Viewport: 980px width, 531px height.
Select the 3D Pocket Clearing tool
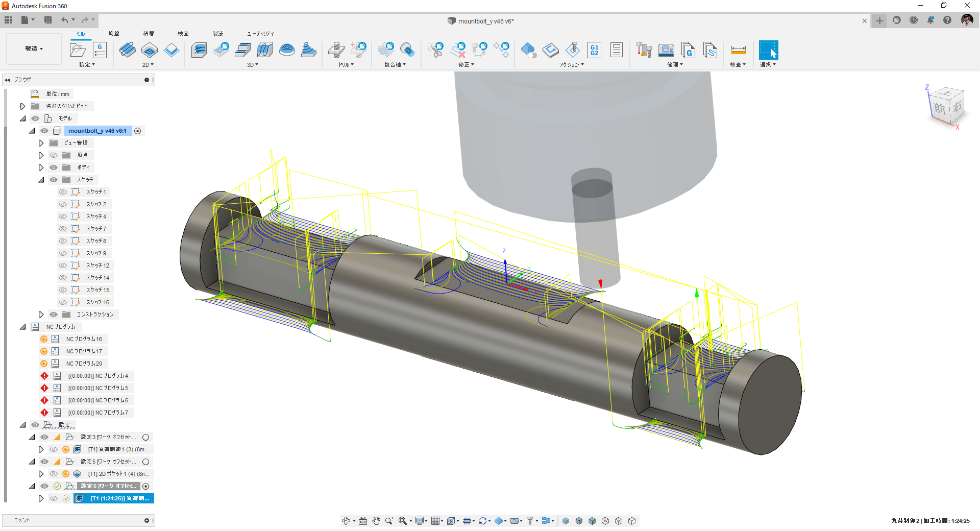pos(221,50)
